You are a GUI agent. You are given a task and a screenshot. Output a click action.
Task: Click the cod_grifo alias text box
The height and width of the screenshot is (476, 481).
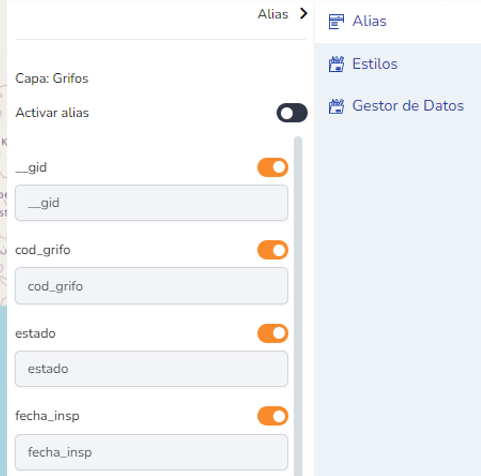click(x=151, y=286)
